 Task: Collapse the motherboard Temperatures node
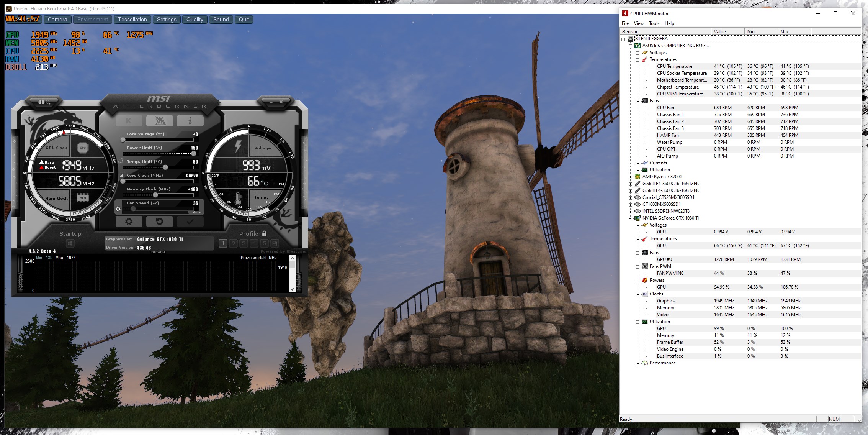pos(638,60)
